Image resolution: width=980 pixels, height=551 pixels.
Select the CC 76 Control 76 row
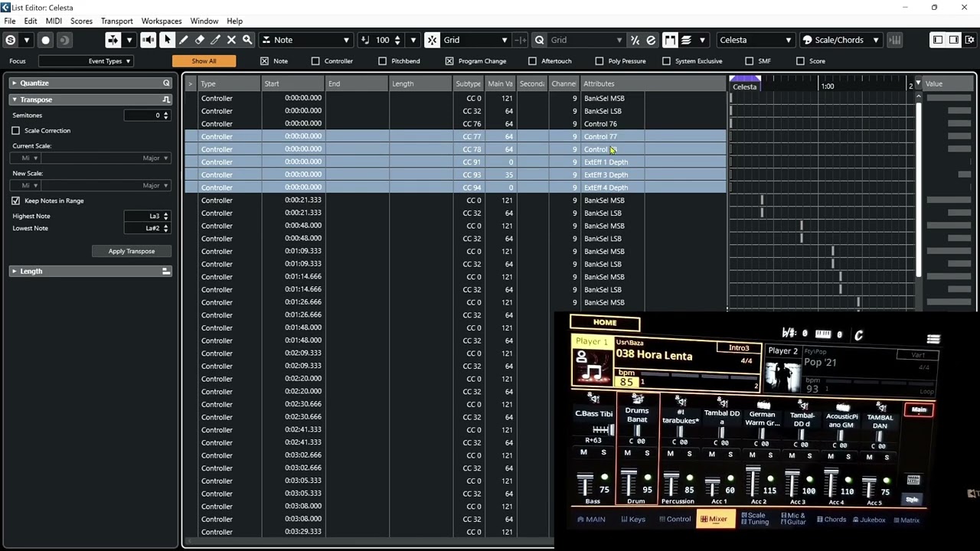point(456,124)
